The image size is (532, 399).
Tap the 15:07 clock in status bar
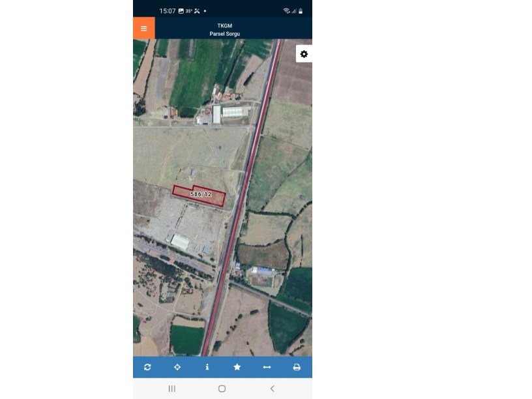click(x=168, y=11)
